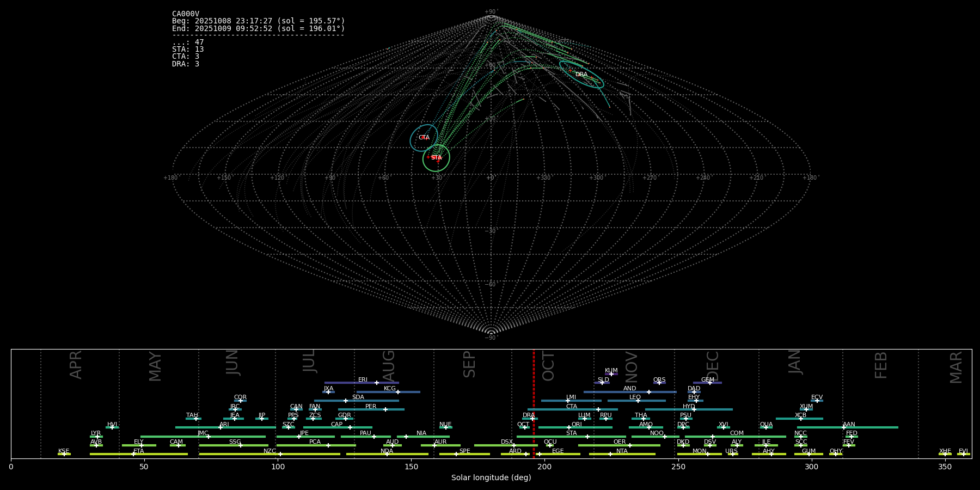Select the KUM peak marker at top
Viewport: 980px width, 490px height.
611,374
